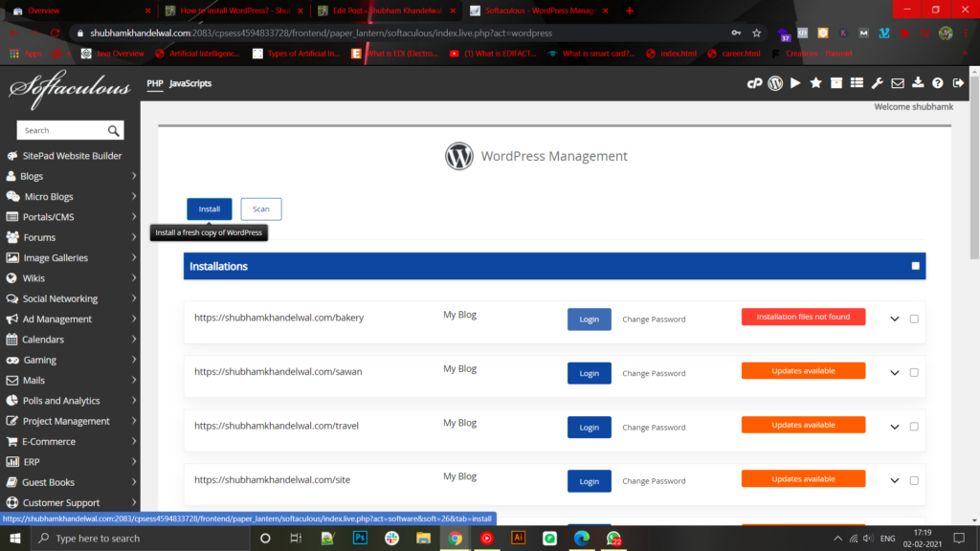This screenshot has width=980, height=551.
Task: Click the WordPress Management toolbar icon
Action: pyautogui.click(x=775, y=83)
